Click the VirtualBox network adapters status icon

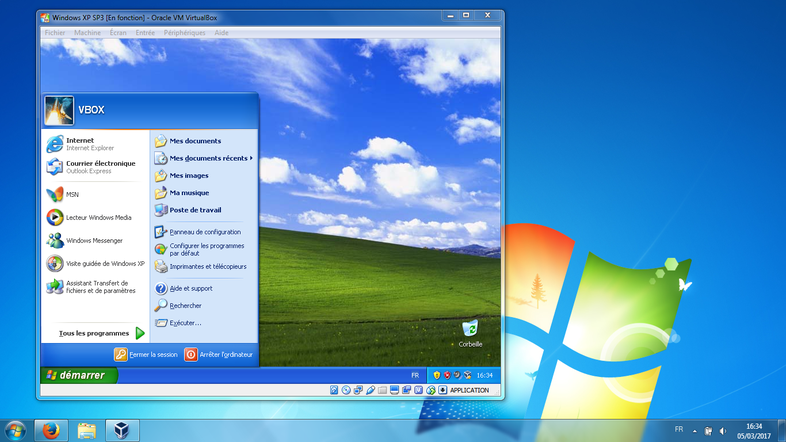tap(358, 390)
